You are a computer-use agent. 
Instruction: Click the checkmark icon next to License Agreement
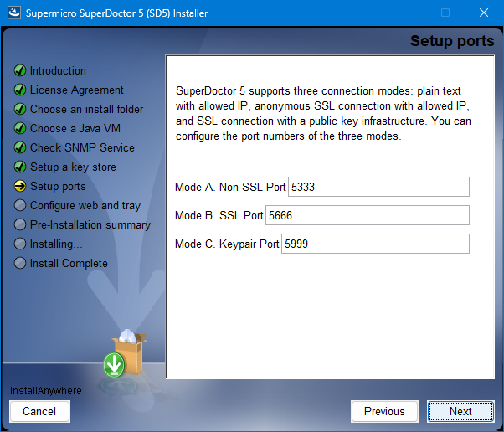(x=20, y=90)
